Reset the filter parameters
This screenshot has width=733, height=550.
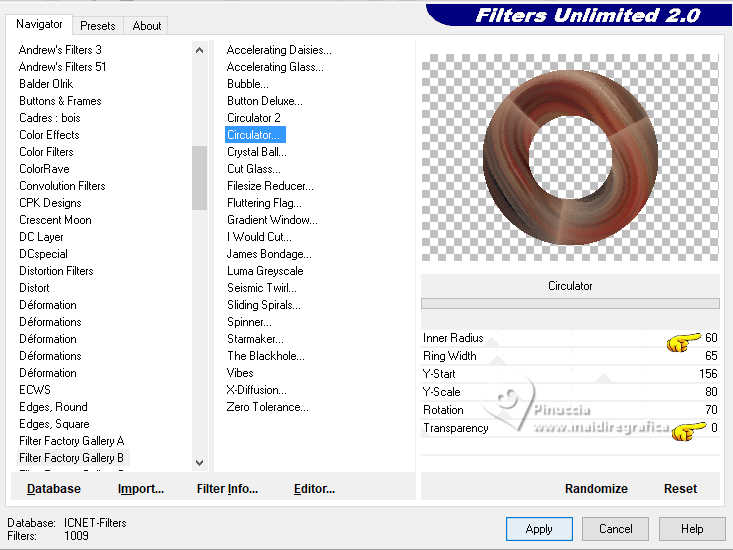tap(680, 489)
